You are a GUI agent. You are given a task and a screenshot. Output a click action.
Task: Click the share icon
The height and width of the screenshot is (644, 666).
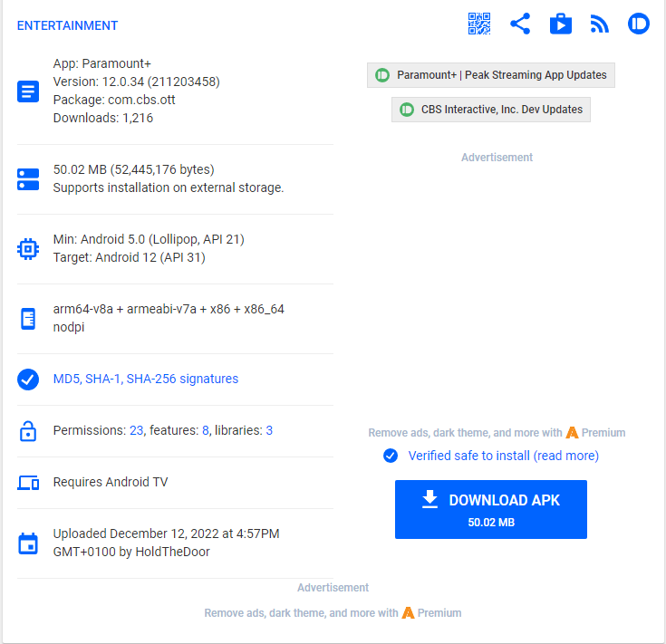[520, 24]
